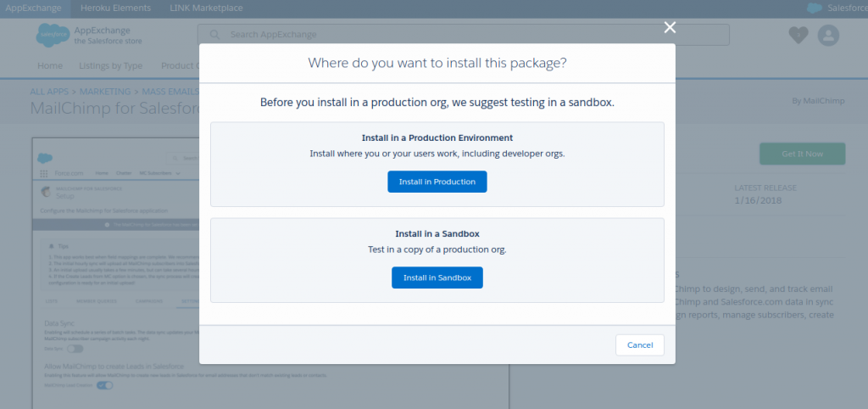This screenshot has width=868, height=409.
Task: Switch to Heroku Elements tab
Action: tap(115, 8)
